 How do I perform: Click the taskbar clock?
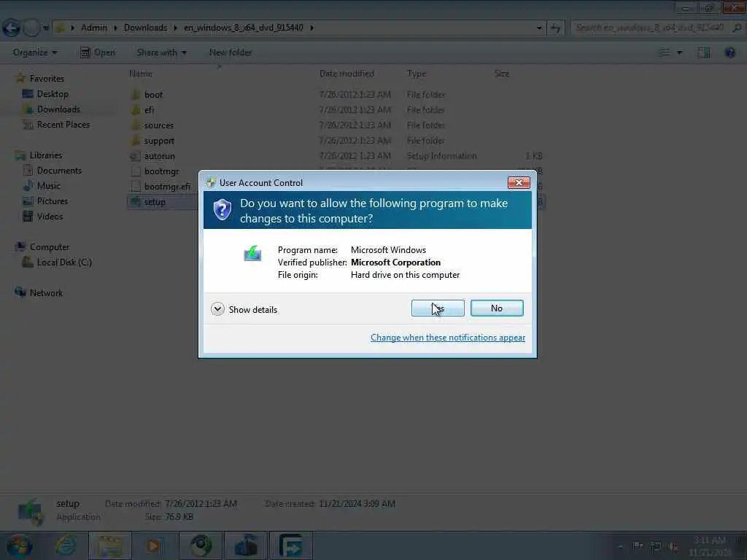point(709,546)
